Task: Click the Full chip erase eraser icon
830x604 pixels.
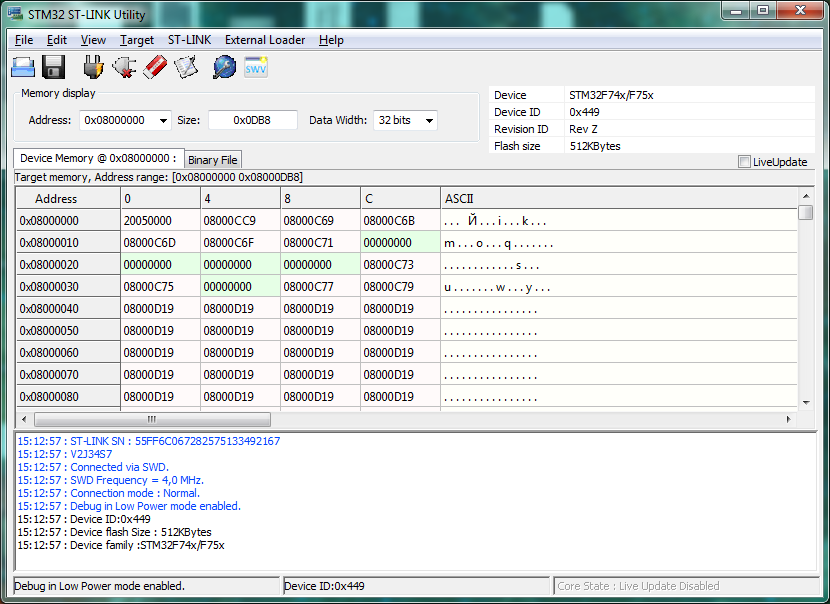Action: (155, 67)
